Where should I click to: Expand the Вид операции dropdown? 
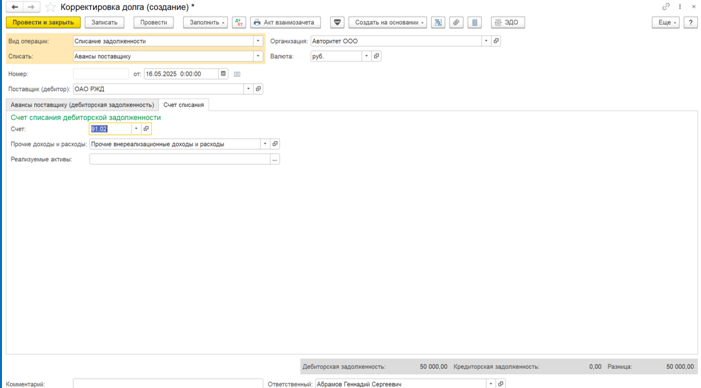[258, 41]
